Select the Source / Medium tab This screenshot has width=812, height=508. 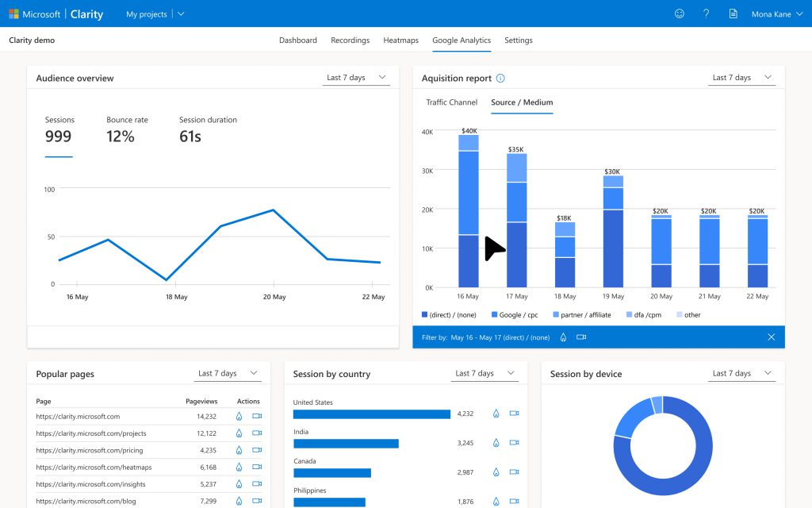click(522, 102)
